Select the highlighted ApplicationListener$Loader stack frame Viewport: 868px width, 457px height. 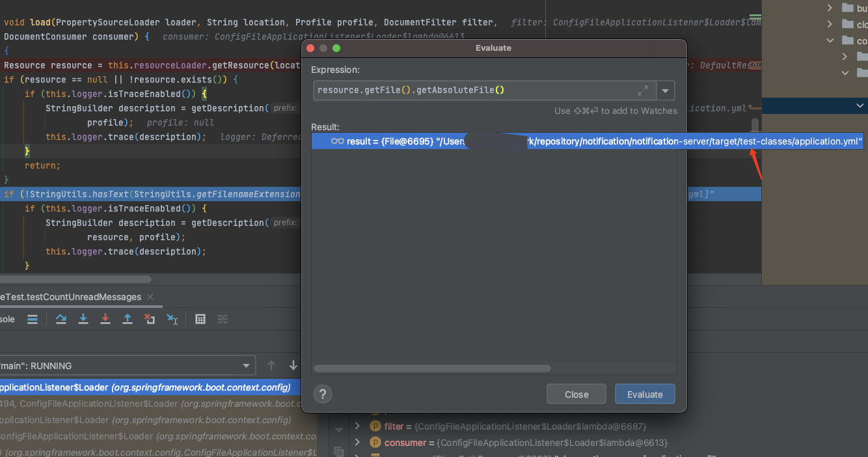[x=150, y=387]
